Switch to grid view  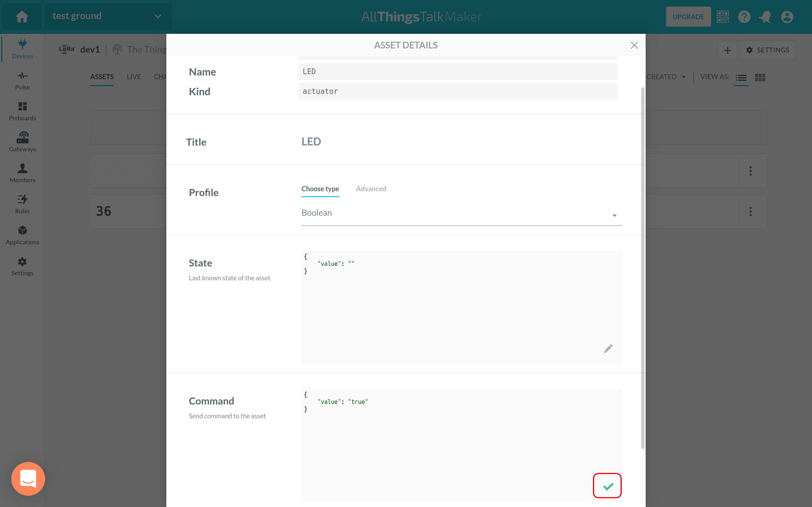[760, 78]
